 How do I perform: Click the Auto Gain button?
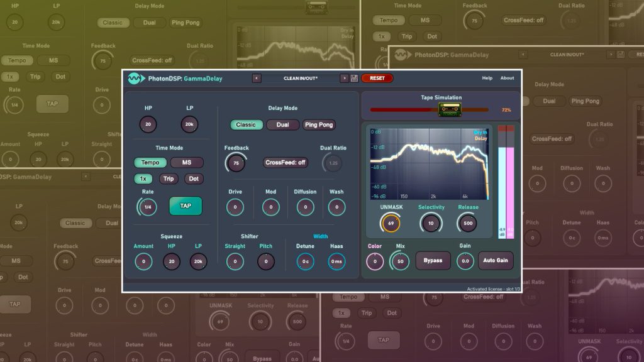tap(496, 261)
